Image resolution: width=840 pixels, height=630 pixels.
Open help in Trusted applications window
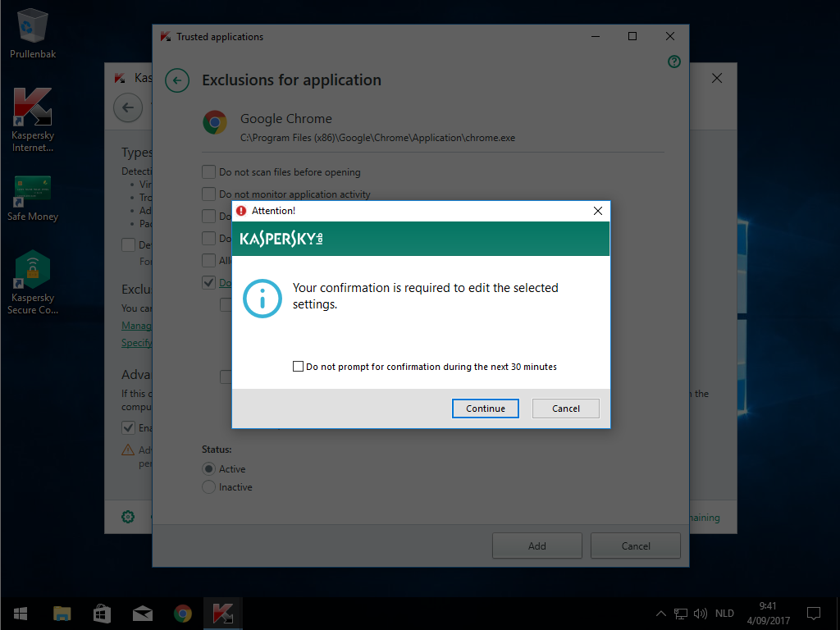click(x=674, y=62)
